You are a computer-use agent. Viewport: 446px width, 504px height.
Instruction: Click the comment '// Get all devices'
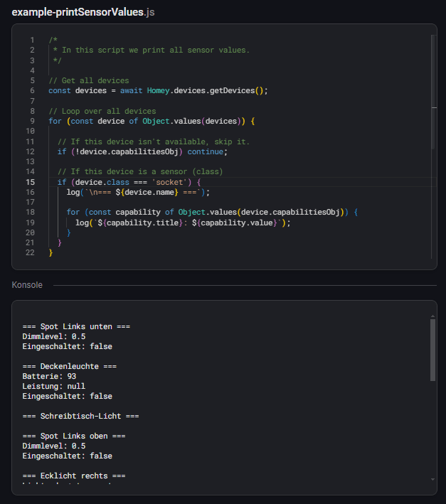click(x=89, y=80)
